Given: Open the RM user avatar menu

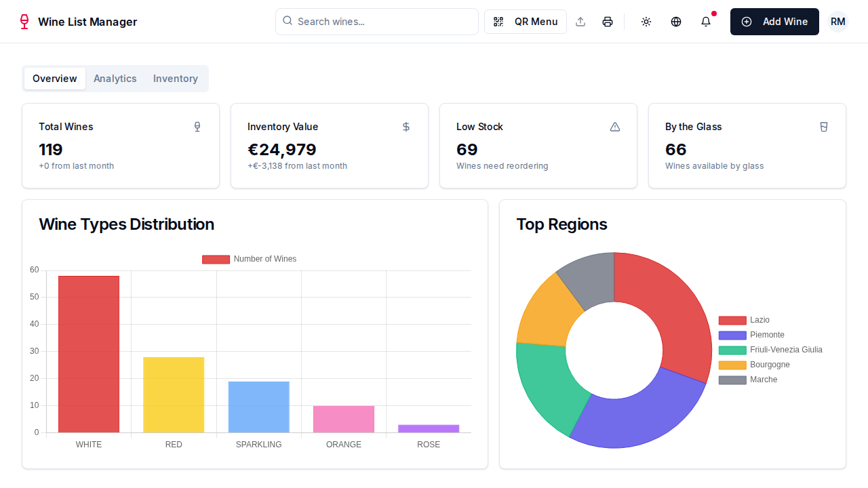Looking at the screenshot, I should [838, 22].
